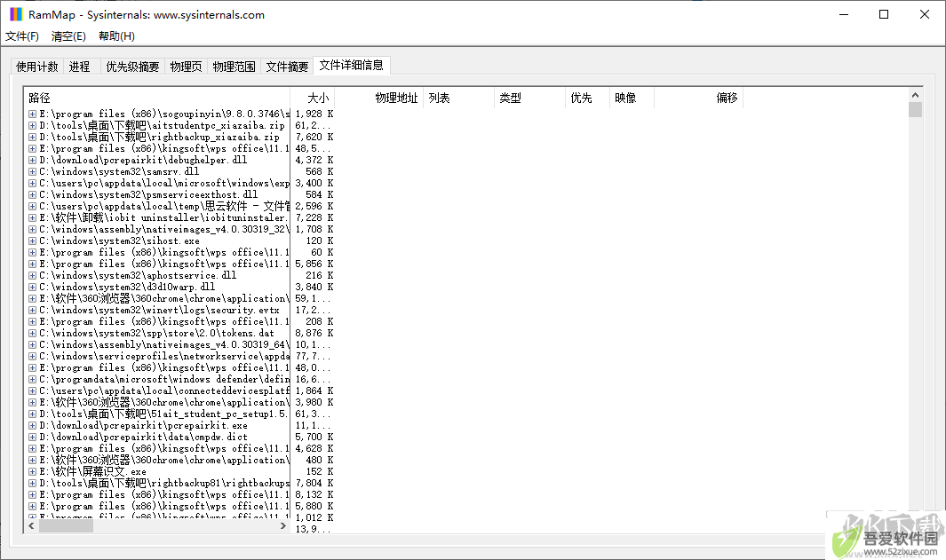Expand the psmserviceexthost.dll row
Image resolution: width=946 pixels, height=560 pixels.
[33, 194]
